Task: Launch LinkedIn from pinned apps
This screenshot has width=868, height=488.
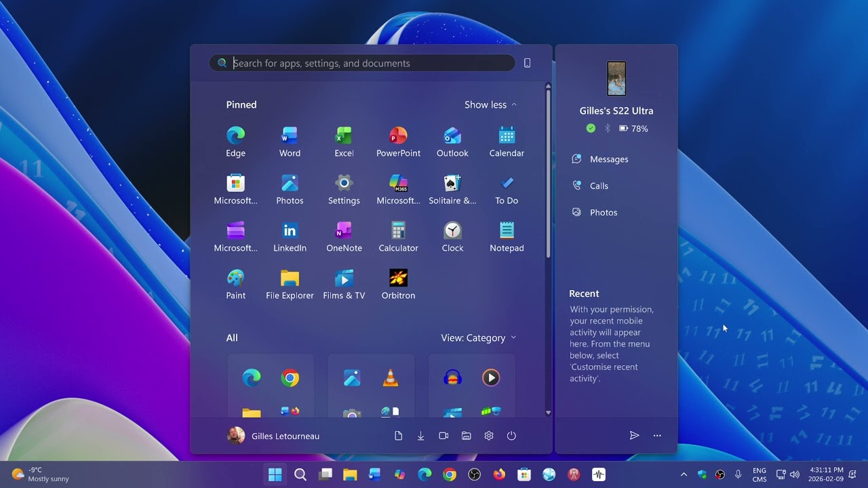Action: pos(290,237)
